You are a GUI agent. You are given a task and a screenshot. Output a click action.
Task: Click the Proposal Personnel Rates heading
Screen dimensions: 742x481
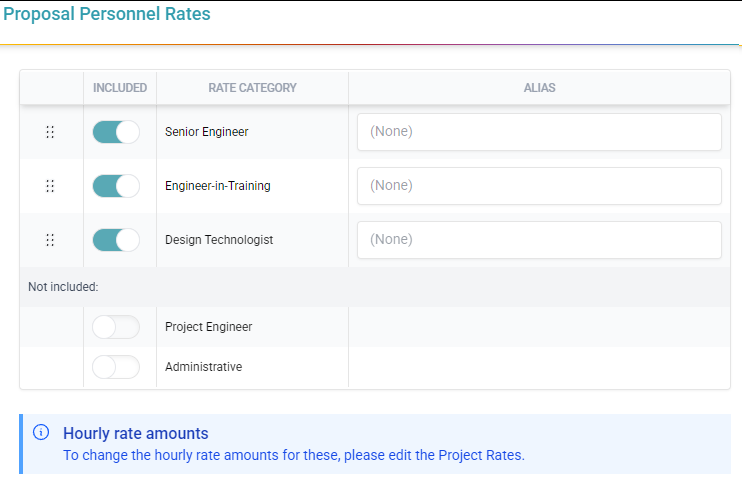(x=107, y=14)
